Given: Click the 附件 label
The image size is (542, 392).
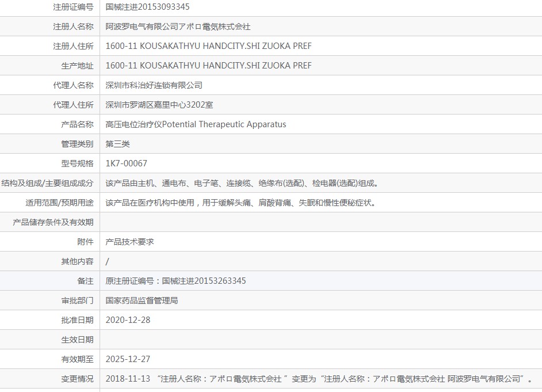Looking at the screenshot, I should [85, 242].
